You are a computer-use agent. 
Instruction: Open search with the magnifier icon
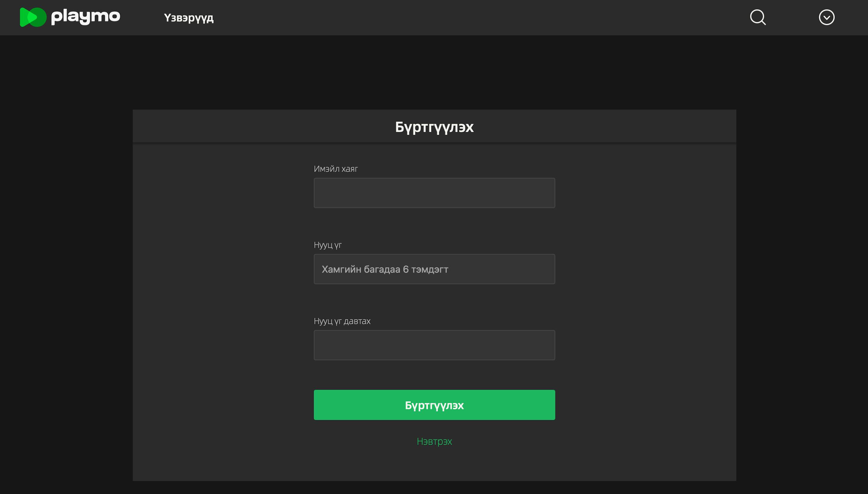[757, 17]
